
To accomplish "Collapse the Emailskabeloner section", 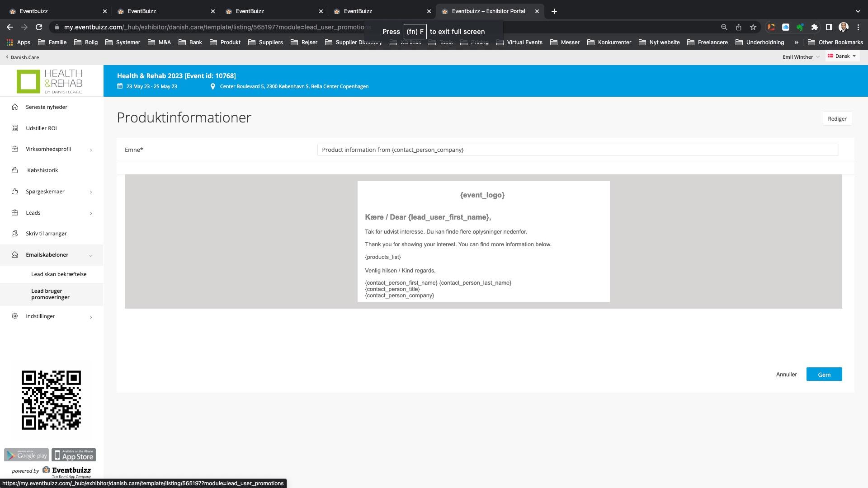I will pos(91,255).
